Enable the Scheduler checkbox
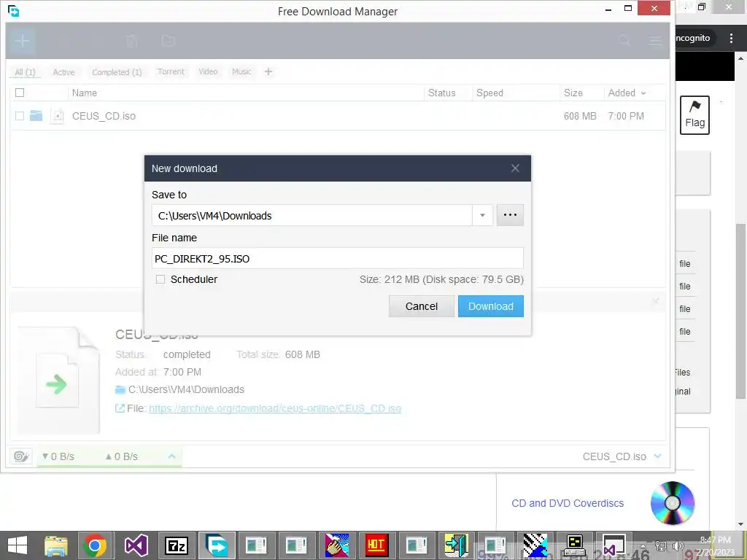 pos(160,279)
